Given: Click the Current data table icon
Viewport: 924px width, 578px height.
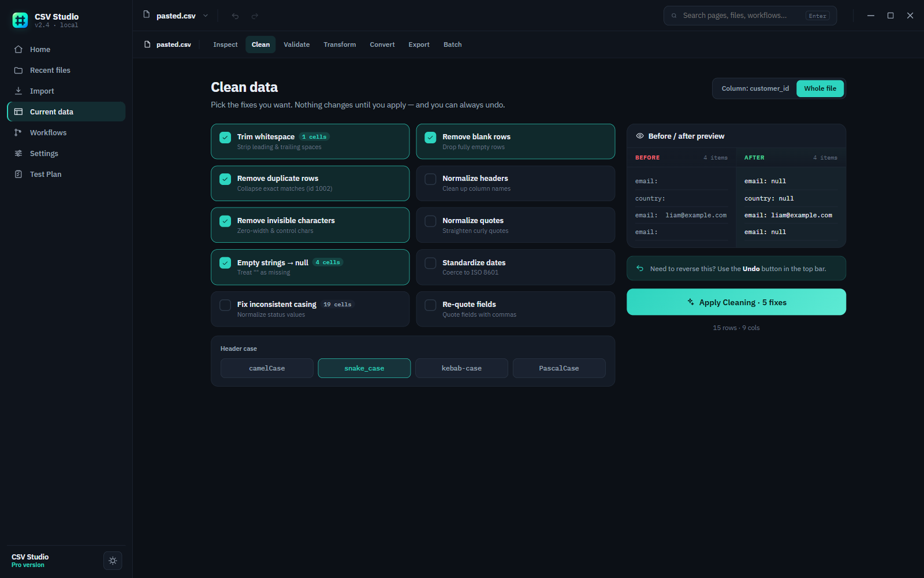Looking at the screenshot, I should (x=18, y=112).
